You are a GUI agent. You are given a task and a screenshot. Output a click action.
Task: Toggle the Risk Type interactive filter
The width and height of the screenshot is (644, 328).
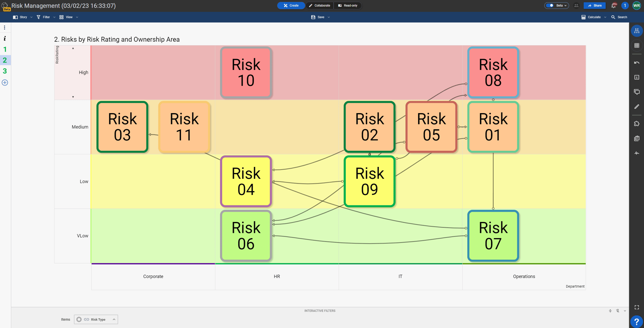pyautogui.click(x=96, y=319)
